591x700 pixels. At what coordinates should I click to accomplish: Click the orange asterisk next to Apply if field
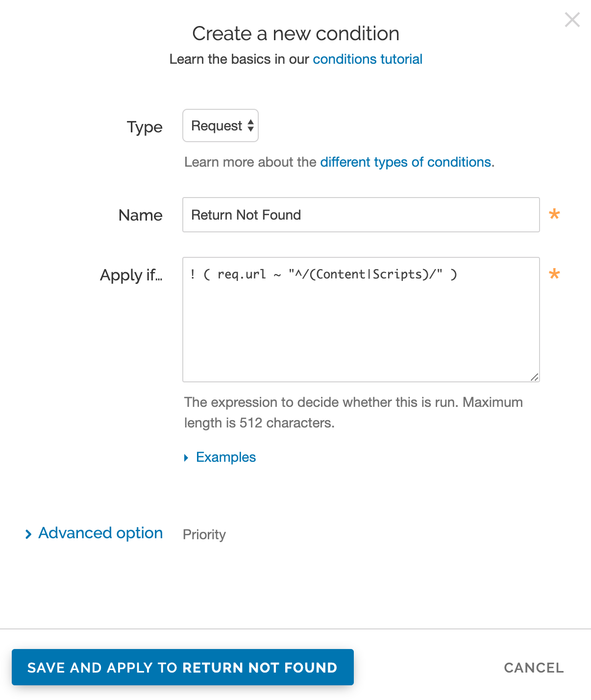pos(554,275)
